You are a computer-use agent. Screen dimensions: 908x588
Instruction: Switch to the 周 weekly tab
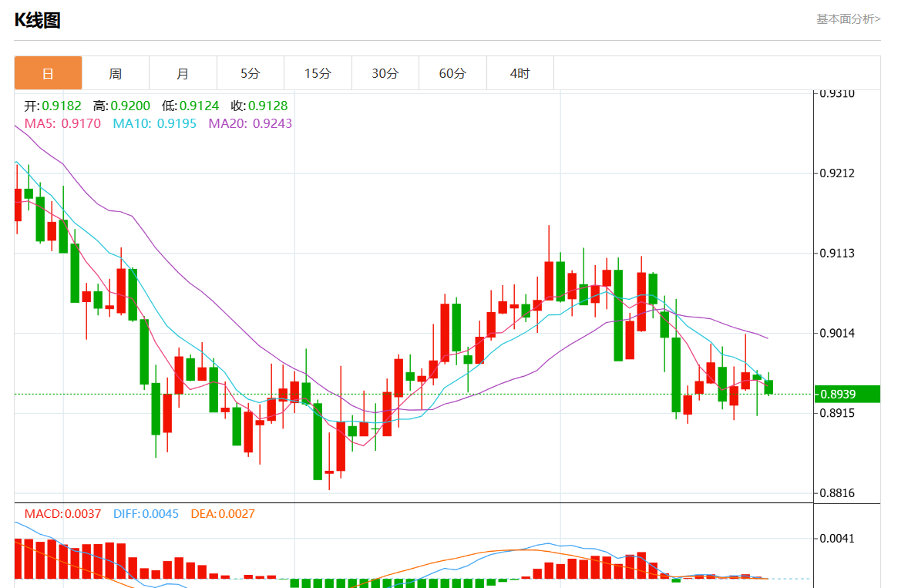pos(116,73)
